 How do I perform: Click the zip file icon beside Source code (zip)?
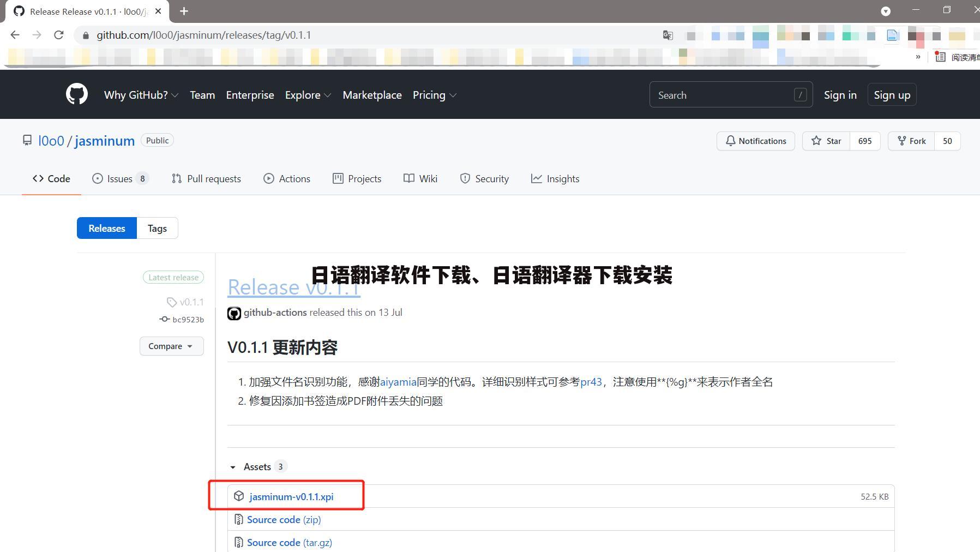coord(238,519)
